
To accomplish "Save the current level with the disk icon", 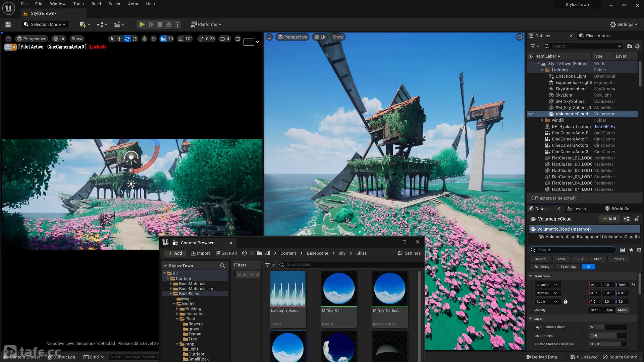I will pyautogui.click(x=8, y=24).
